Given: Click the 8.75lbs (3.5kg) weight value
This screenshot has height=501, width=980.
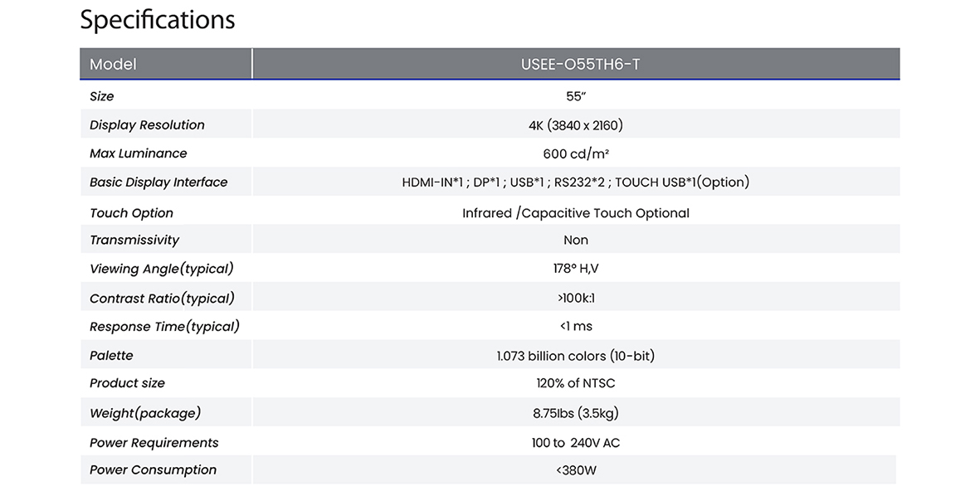Looking at the screenshot, I should tap(575, 413).
